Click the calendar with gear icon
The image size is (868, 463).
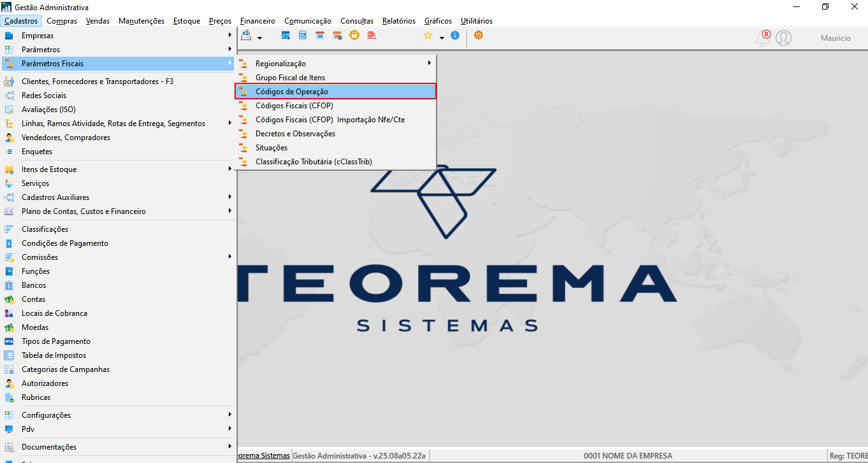click(x=337, y=36)
